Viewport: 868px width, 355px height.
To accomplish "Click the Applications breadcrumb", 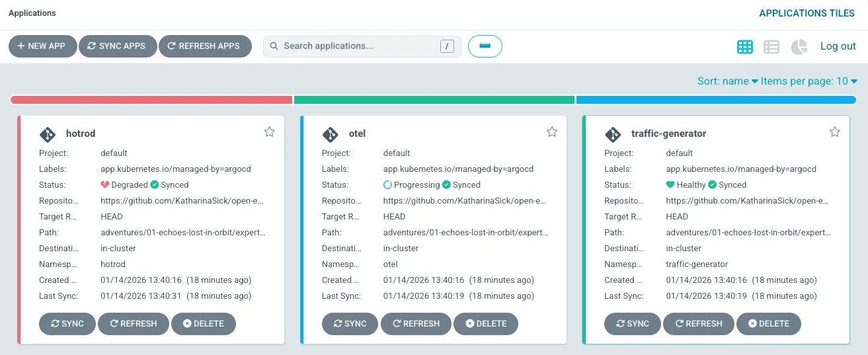I will [32, 13].
